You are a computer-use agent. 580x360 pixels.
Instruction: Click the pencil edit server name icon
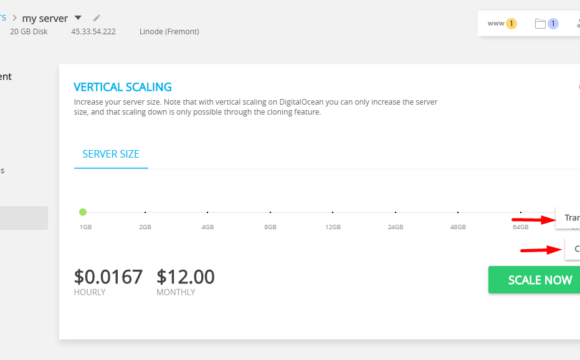(97, 18)
